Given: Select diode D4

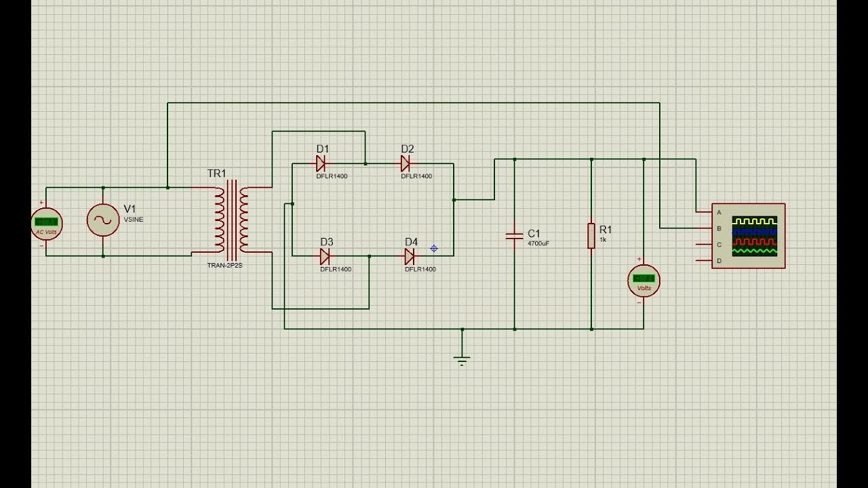Looking at the screenshot, I should pyautogui.click(x=410, y=256).
